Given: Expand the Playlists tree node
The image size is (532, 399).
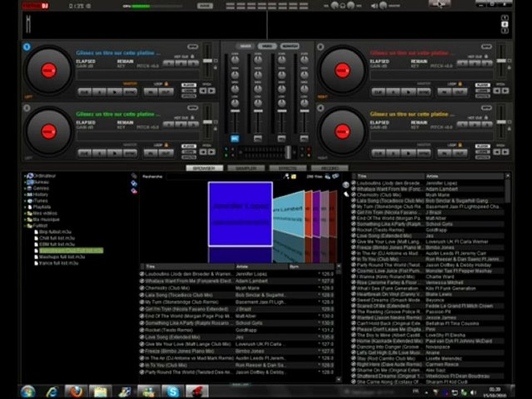Looking at the screenshot, I should (25, 207).
